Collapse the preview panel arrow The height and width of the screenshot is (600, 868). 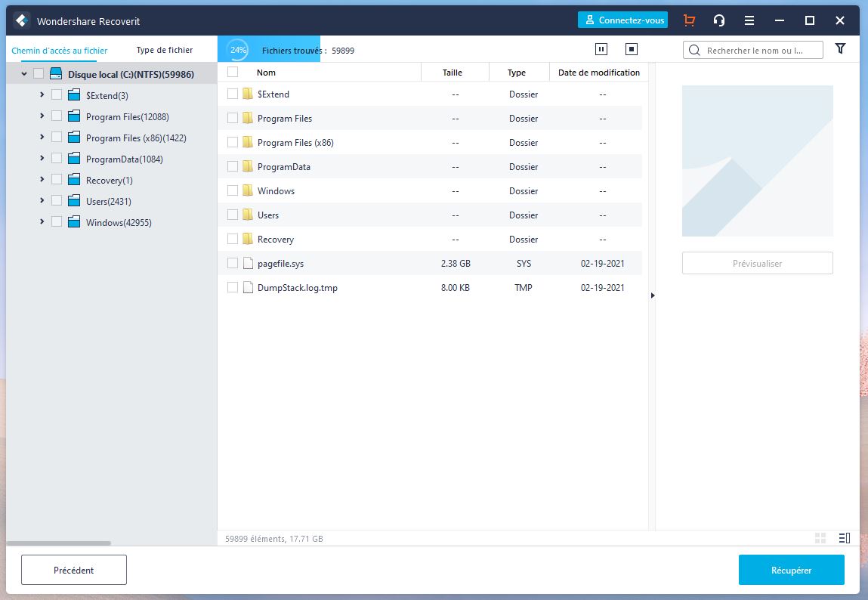[x=652, y=295]
